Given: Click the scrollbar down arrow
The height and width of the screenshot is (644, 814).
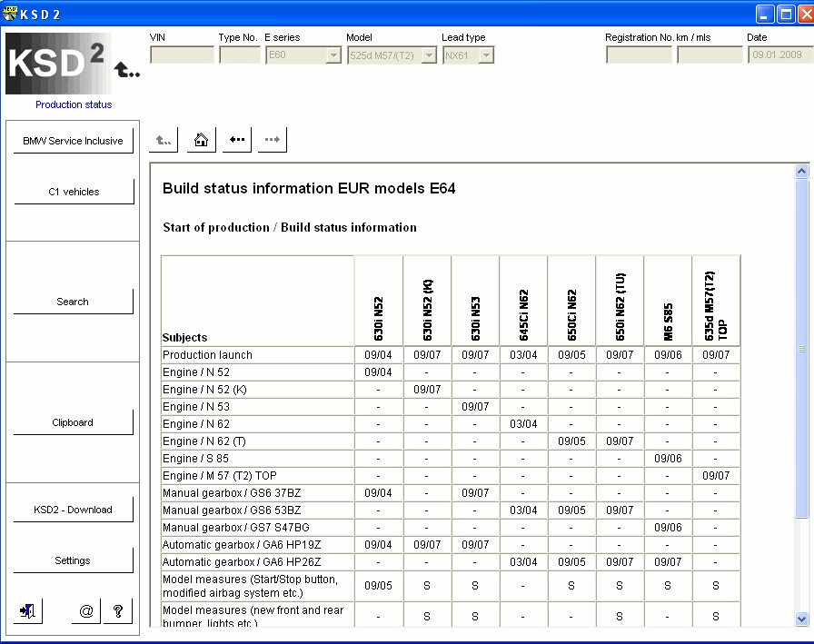Looking at the screenshot, I should coord(801,619).
